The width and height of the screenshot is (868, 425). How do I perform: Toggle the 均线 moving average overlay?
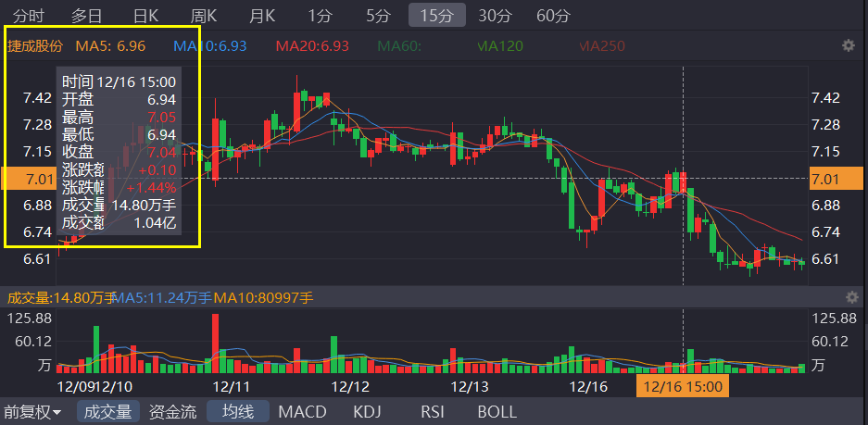coord(238,412)
